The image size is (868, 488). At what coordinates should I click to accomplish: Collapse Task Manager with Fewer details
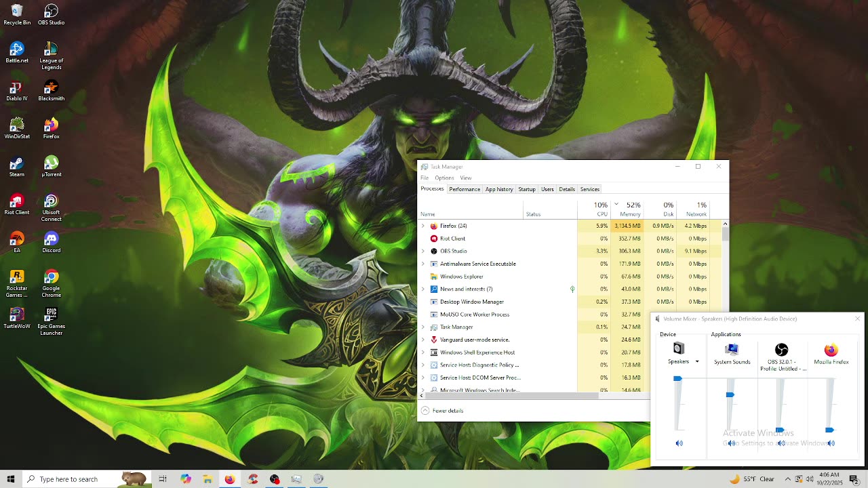pos(442,411)
